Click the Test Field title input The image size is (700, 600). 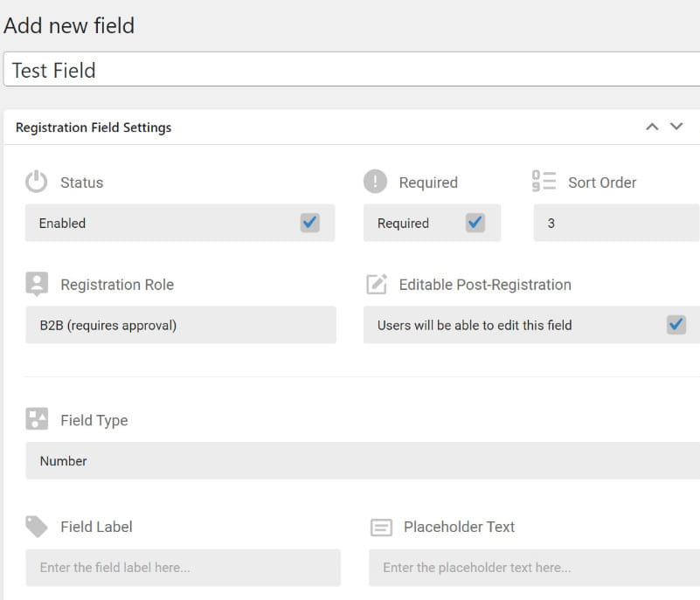coord(350,70)
